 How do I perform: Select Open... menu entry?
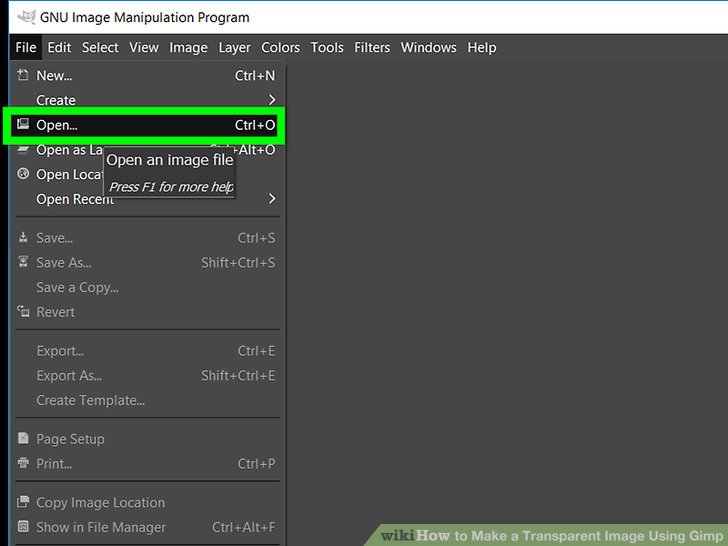[144, 125]
